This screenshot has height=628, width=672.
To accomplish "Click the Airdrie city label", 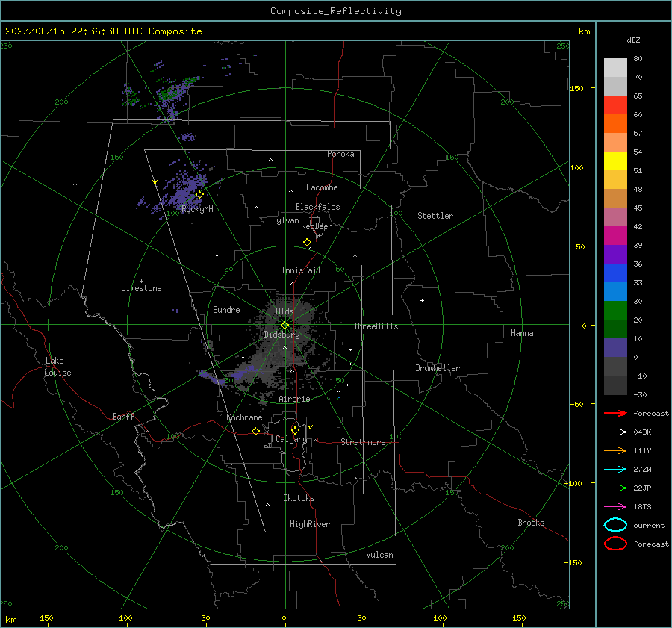I will pyautogui.click(x=294, y=399).
